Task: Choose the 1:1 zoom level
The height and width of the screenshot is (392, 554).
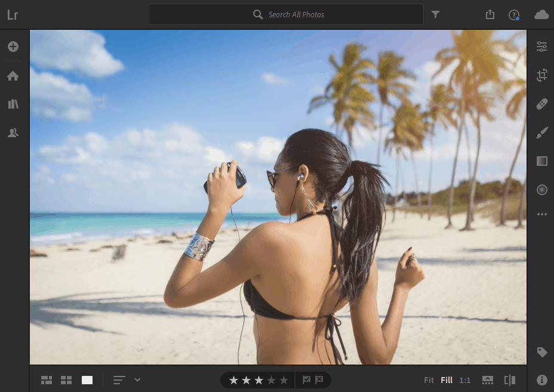Action: click(465, 380)
